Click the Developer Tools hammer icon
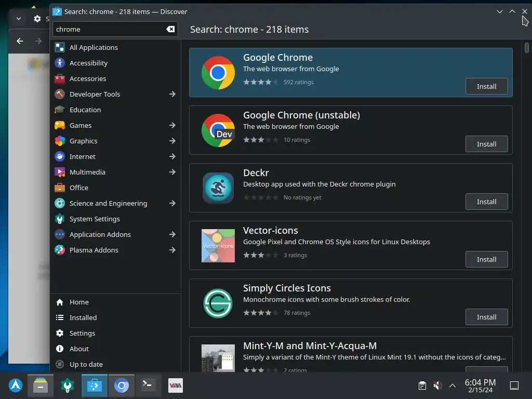532x399 pixels. (60, 95)
